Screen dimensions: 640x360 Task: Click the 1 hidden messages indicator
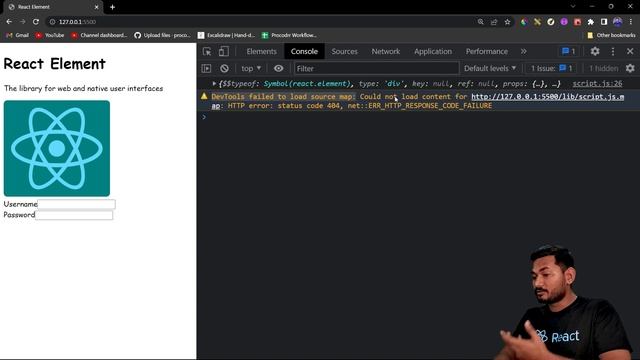click(603, 69)
